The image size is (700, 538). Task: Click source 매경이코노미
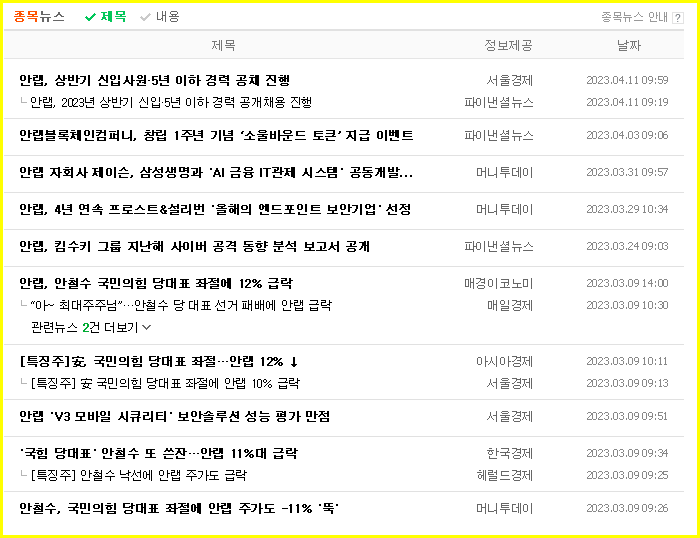point(499,284)
